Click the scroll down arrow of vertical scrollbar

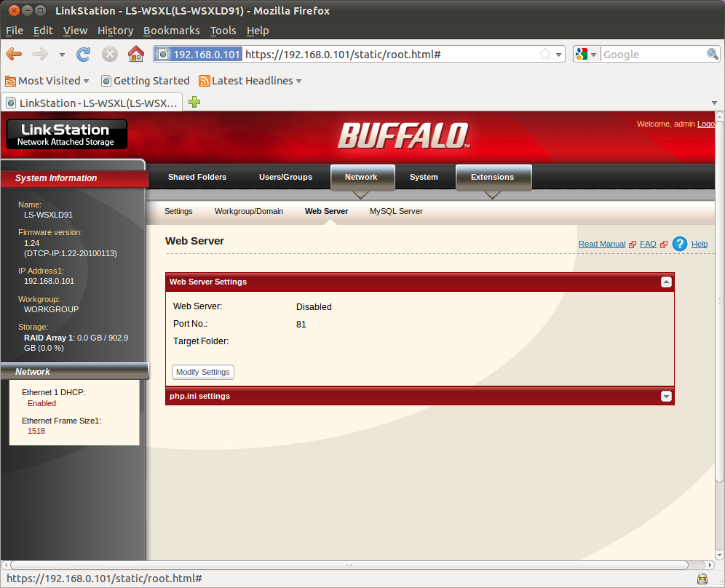[x=719, y=555]
